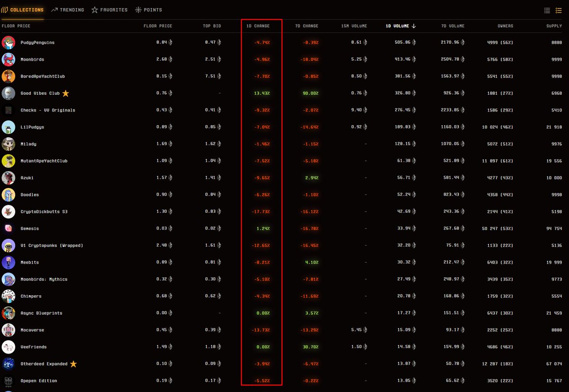Open the Azuki collection name
Viewport: 569px width, 392px height.
click(x=27, y=178)
